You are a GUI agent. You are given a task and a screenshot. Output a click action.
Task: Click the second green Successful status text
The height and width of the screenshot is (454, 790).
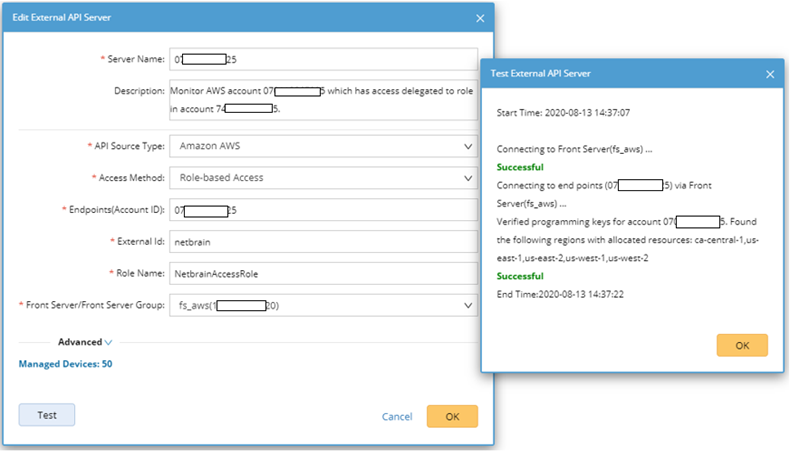(x=520, y=276)
